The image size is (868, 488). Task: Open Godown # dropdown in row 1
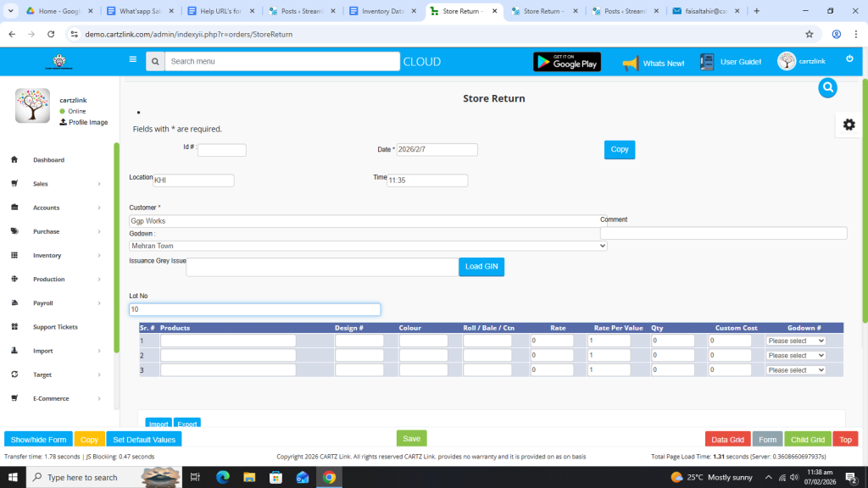[795, 341]
